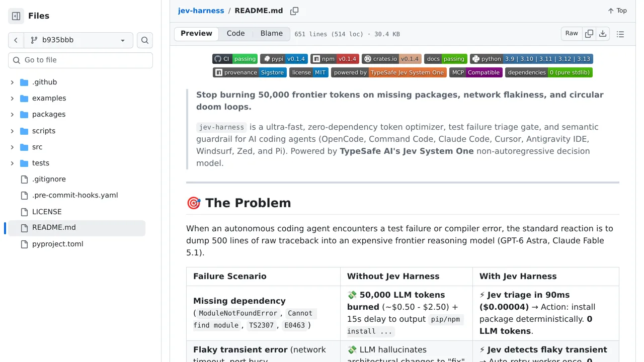Screen dimensions: 644x362
Task: Expand the tests folder chevron
Action: (12, 163)
